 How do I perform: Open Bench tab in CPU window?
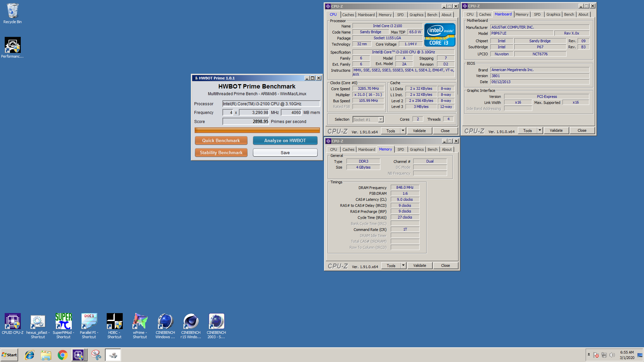(x=432, y=15)
